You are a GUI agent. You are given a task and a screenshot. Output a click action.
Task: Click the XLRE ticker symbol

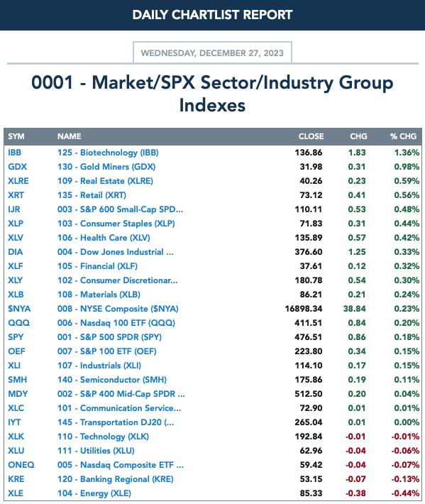18,180
